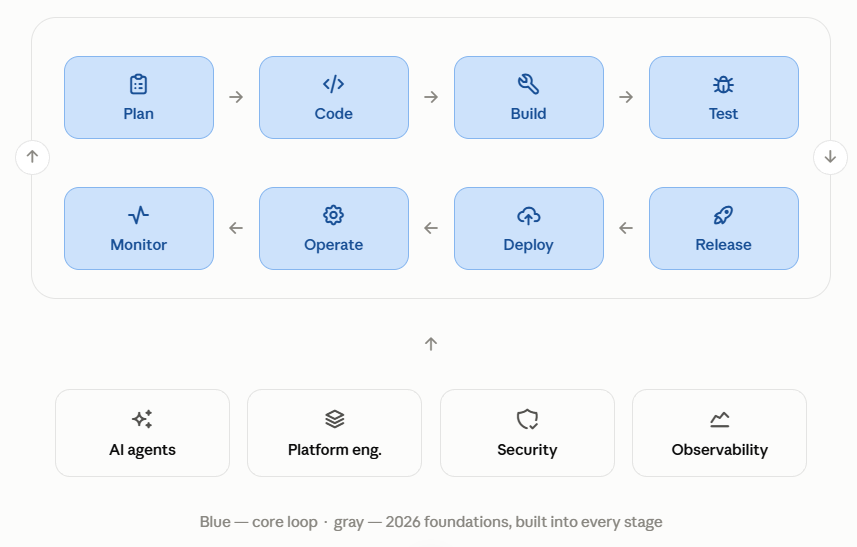This screenshot has height=547, width=857.
Task: Click the sparkles icon in AI agents card
Action: click(x=142, y=419)
